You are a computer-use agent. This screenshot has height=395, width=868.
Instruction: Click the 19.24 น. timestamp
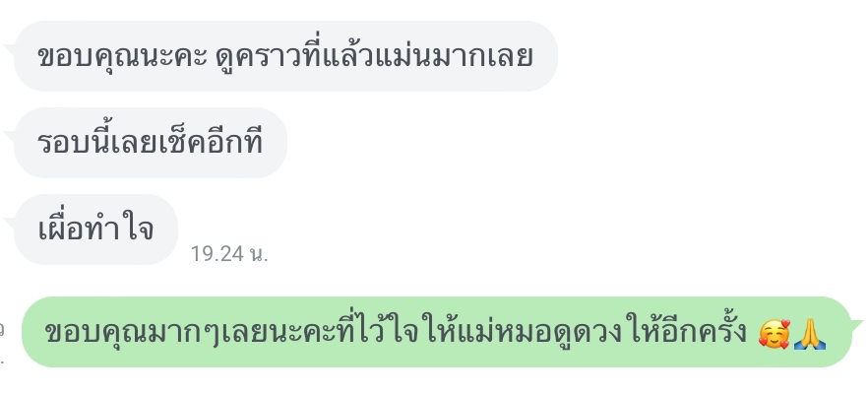tap(229, 254)
